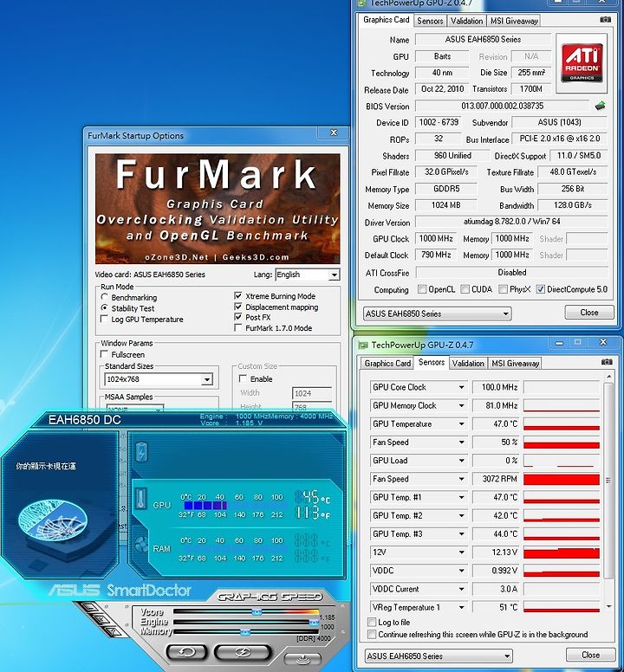The width and height of the screenshot is (624, 672).
Task: Enable Log GPU Temperature checkbox
Action: (104, 319)
